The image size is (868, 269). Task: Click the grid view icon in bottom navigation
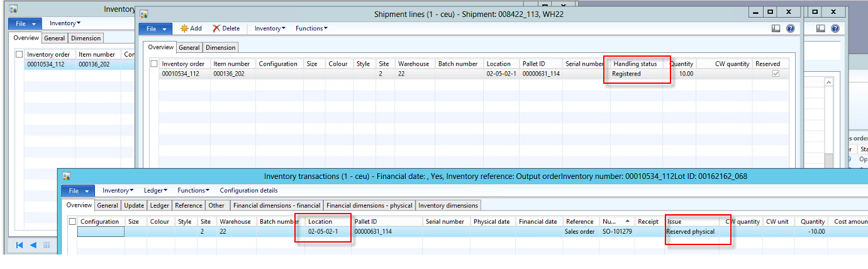click(x=47, y=245)
